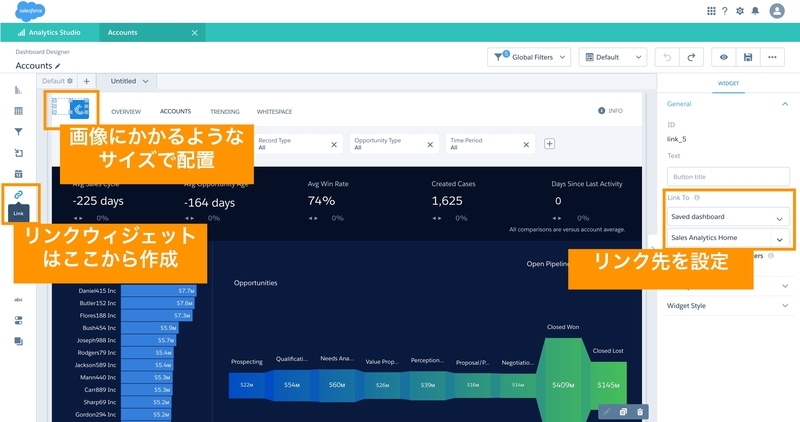Select the Toggle widget icon in the sidebar
Screen dimensions: 800x422
[x=18, y=320]
